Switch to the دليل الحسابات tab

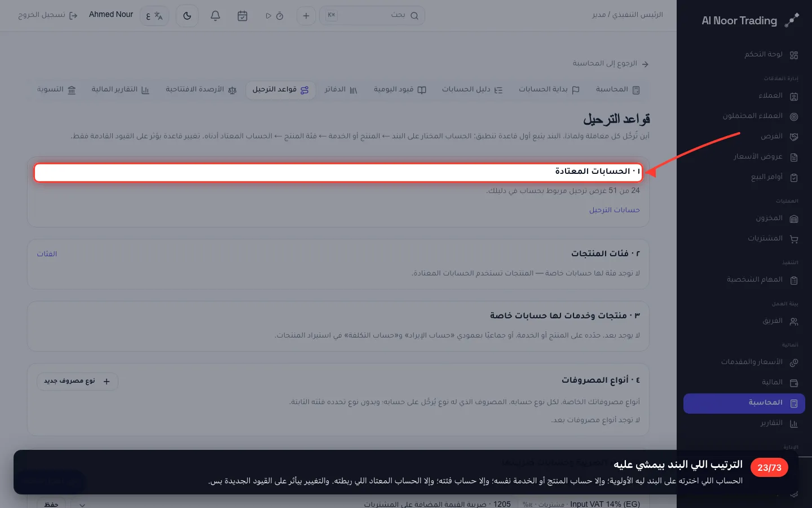coord(472,90)
